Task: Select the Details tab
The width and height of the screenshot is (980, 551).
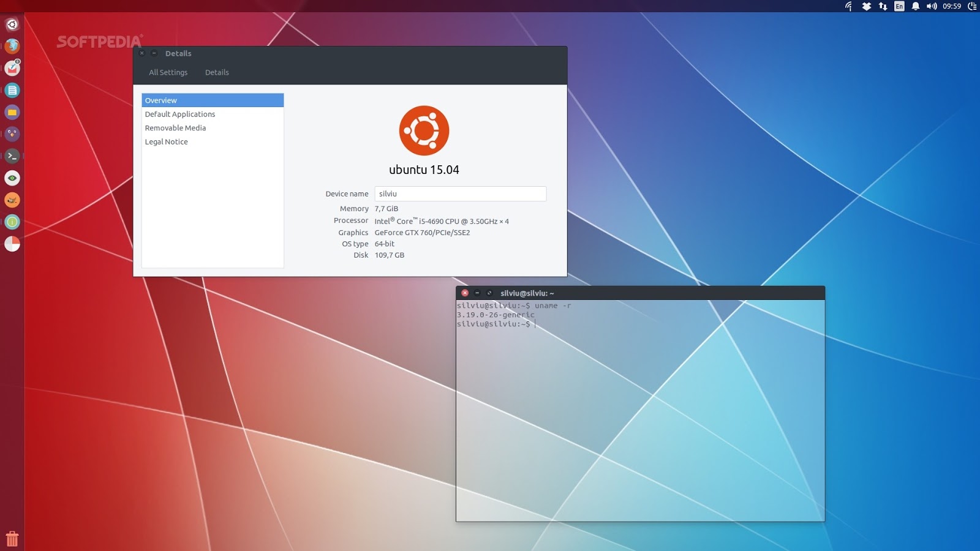Action: (x=217, y=72)
